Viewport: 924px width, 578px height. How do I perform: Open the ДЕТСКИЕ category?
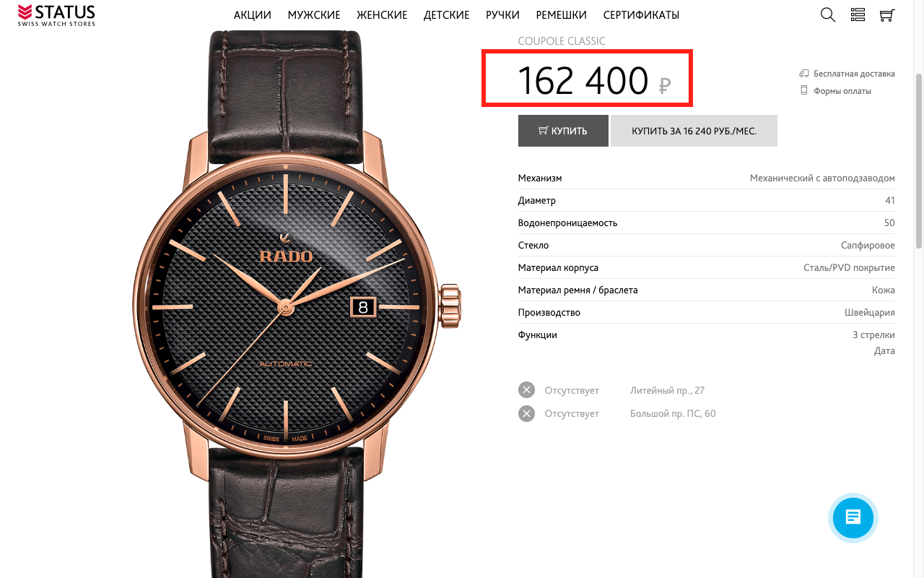[x=447, y=15]
